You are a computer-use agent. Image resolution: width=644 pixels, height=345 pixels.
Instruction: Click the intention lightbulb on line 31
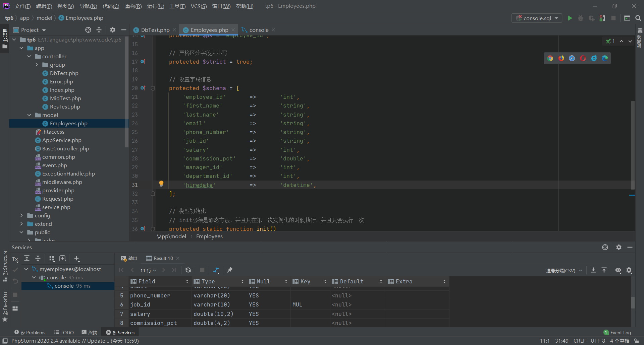click(x=161, y=184)
